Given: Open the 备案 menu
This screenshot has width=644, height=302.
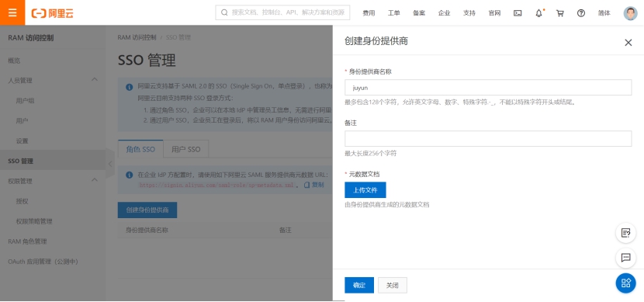Looking at the screenshot, I should pos(419,12).
